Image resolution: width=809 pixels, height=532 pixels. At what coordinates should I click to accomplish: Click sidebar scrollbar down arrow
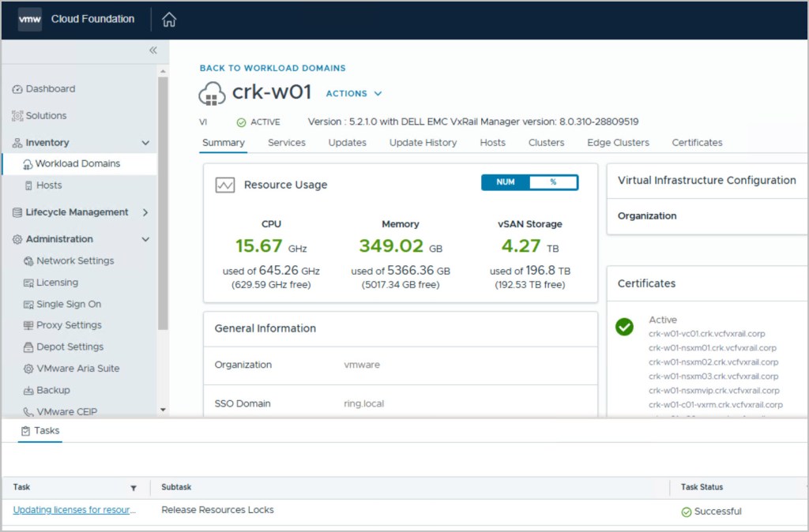tap(164, 410)
